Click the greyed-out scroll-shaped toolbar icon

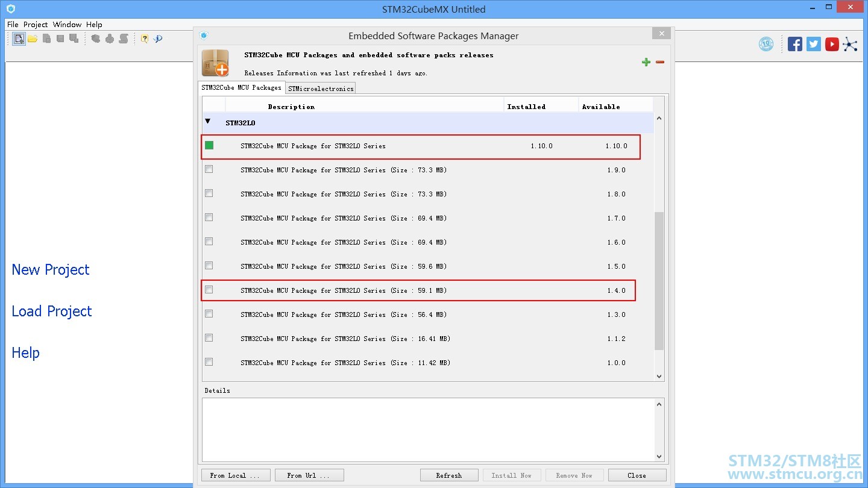click(123, 39)
